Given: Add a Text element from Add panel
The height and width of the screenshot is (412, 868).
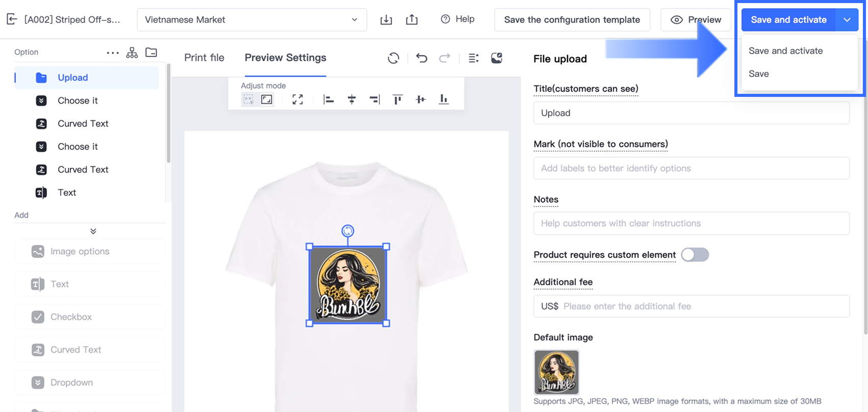Looking at the screenshot, I should click(90, 284).
